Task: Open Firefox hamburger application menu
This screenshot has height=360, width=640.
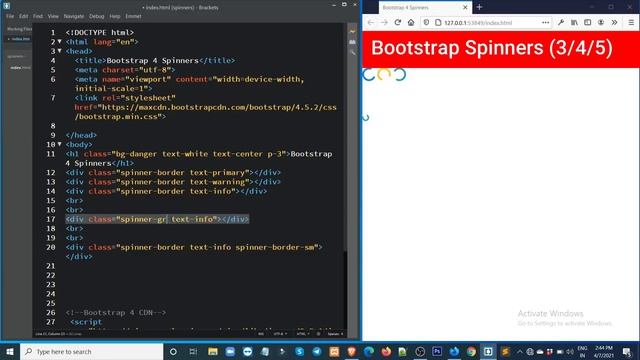Action: click(x=631, y=23)
